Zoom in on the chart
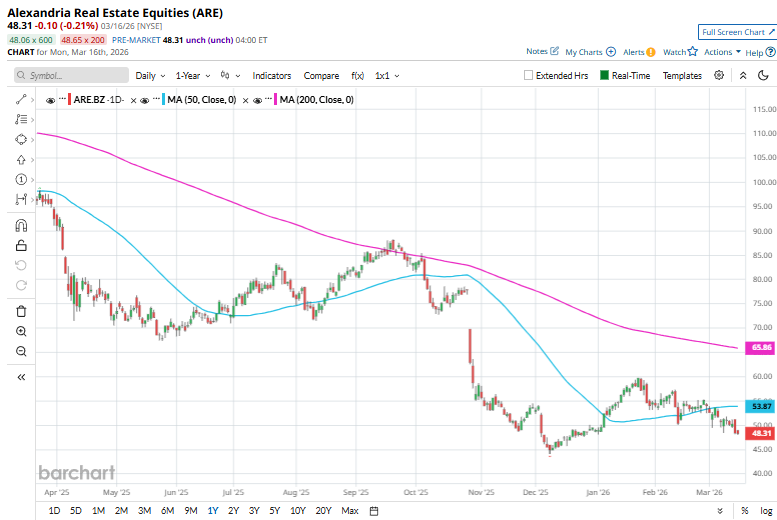Screen dimensions: 777x520 21,331
